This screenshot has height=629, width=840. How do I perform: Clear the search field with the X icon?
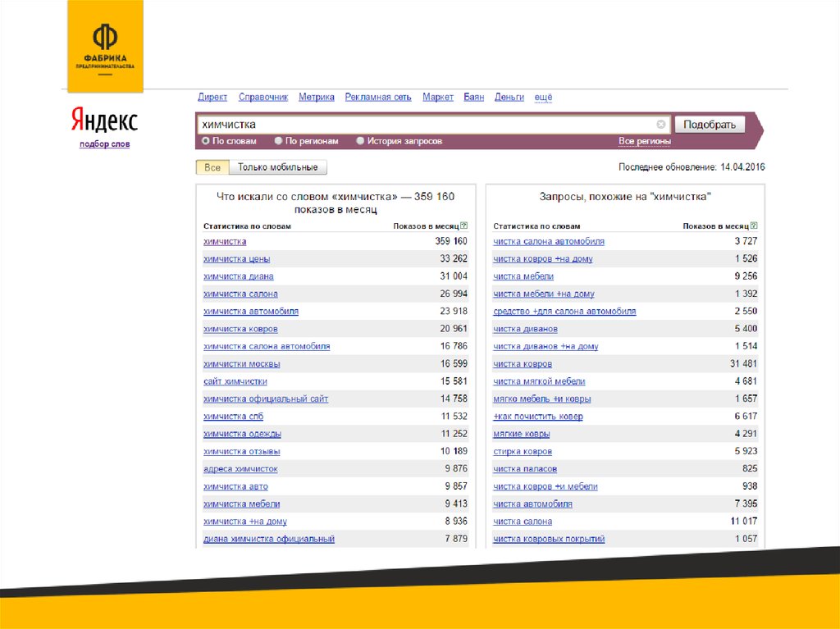click(661, 125)
